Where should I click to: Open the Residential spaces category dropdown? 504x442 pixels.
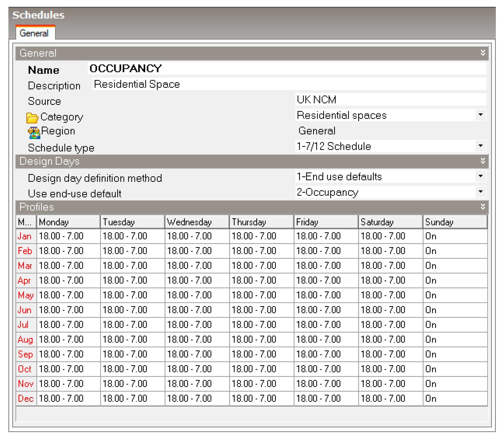pyautogui.click(x=480, y=115)
